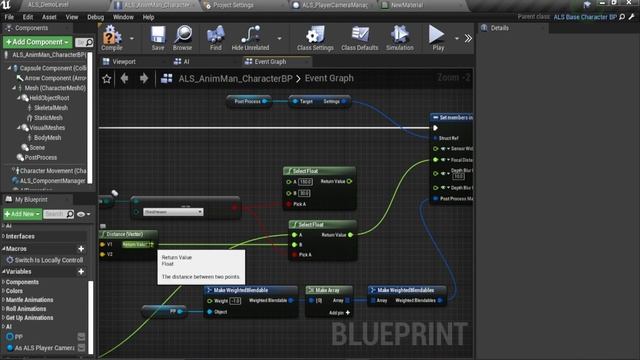Start Simulation mode

tap(400, 38)
